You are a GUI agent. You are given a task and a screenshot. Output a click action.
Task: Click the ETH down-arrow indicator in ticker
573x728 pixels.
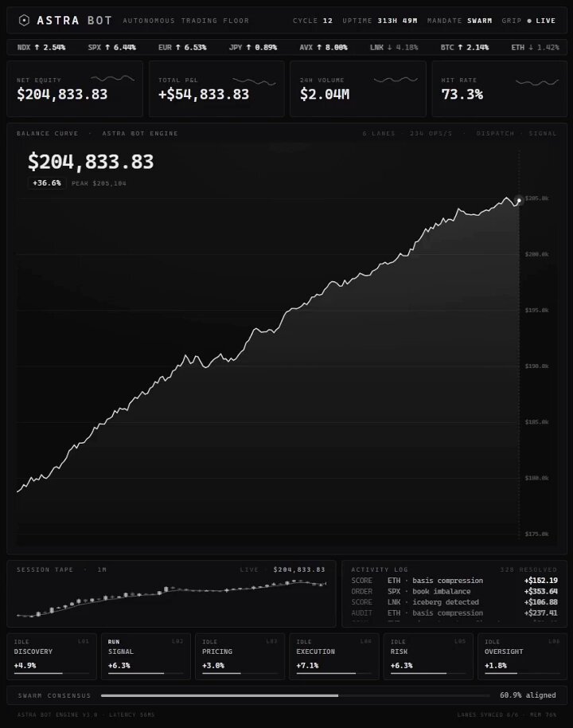[x=531, y=47]
